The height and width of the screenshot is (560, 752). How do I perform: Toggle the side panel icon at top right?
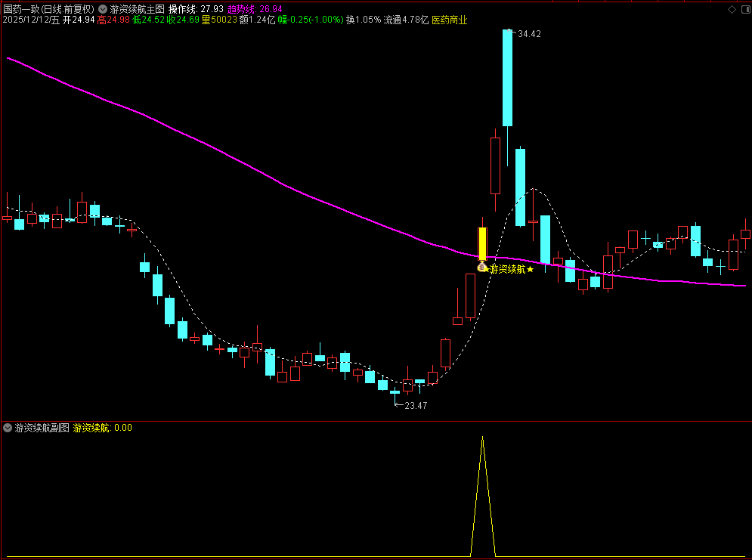click(x=747, y=9)
